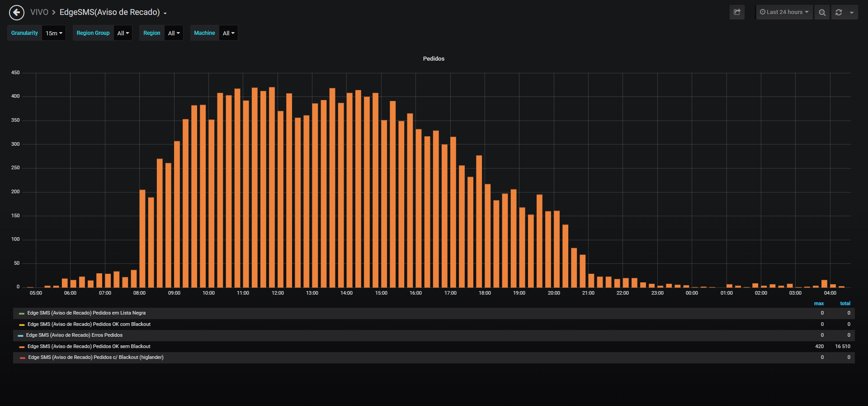Toggle Pedidos em Lista Negra series

coord(86,313)
